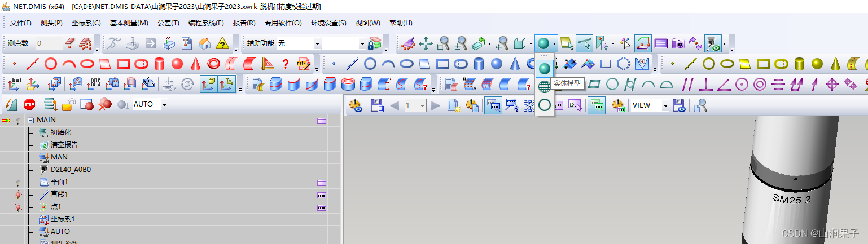Open the 公差(T) menu

coord(168,23)
